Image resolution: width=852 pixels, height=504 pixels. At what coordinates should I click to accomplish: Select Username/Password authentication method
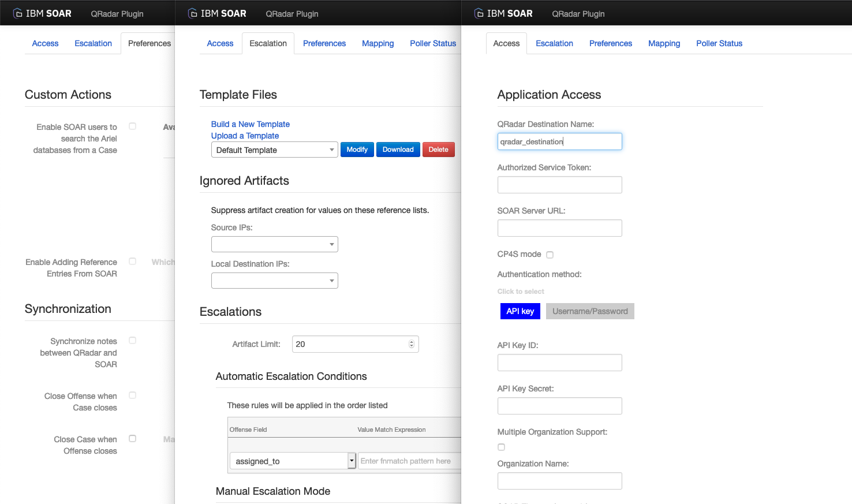(x=589, y=311)
